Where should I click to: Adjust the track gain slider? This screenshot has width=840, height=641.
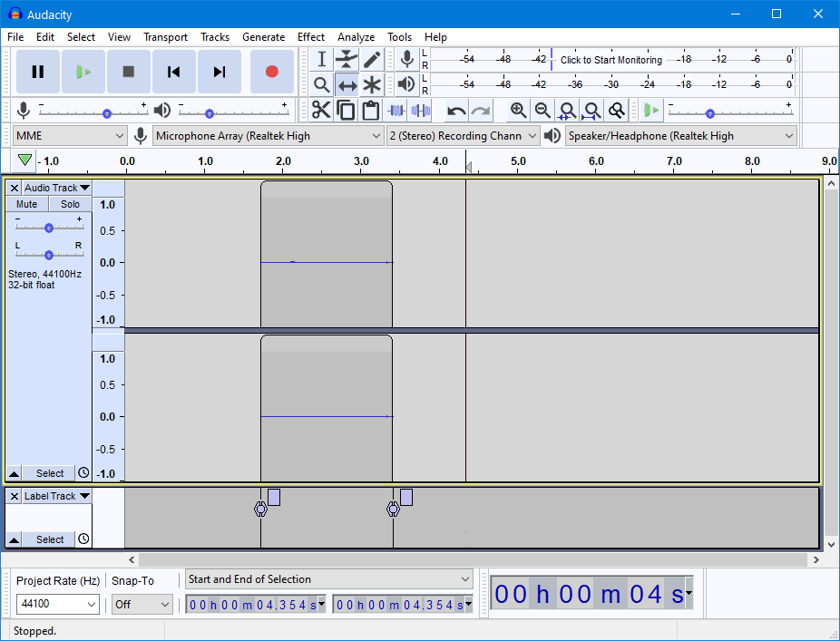[48, 228]
